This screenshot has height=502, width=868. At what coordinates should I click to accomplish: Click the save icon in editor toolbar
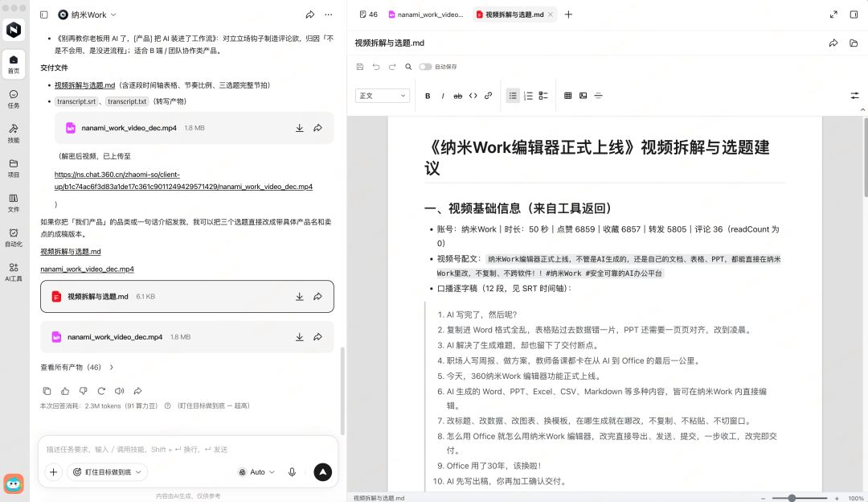[360, 67]
